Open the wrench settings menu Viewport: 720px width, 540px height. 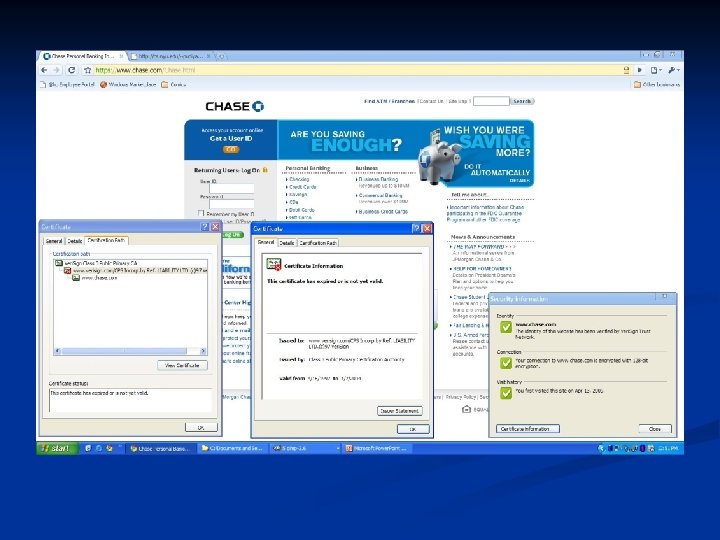coord(674,70)
